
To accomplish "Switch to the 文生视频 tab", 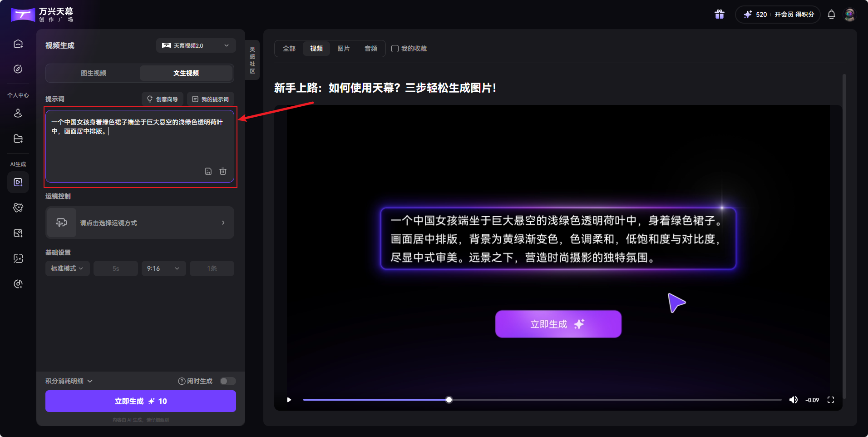I will tap(186, 73).
